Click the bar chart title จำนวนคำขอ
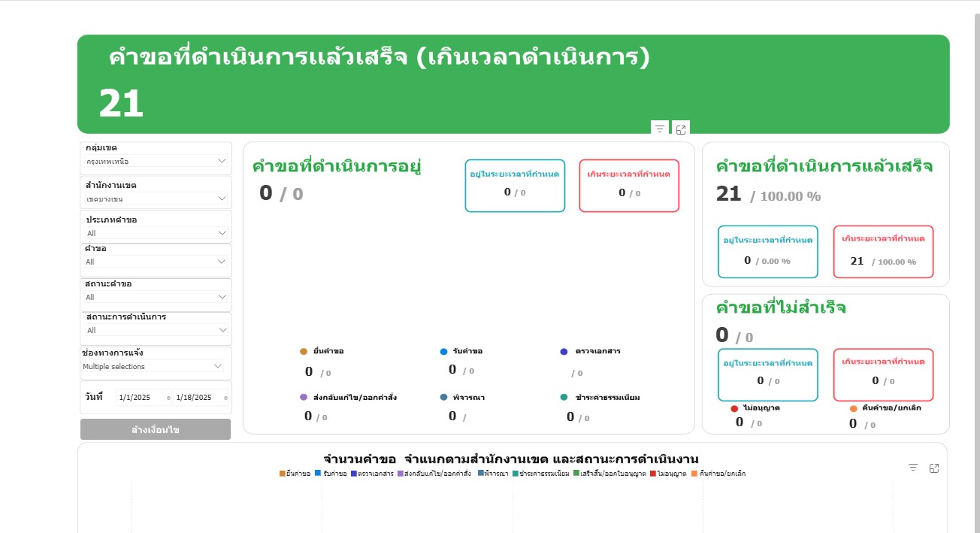980x533 pixels. pyautogui.click(x=511, y=459)
